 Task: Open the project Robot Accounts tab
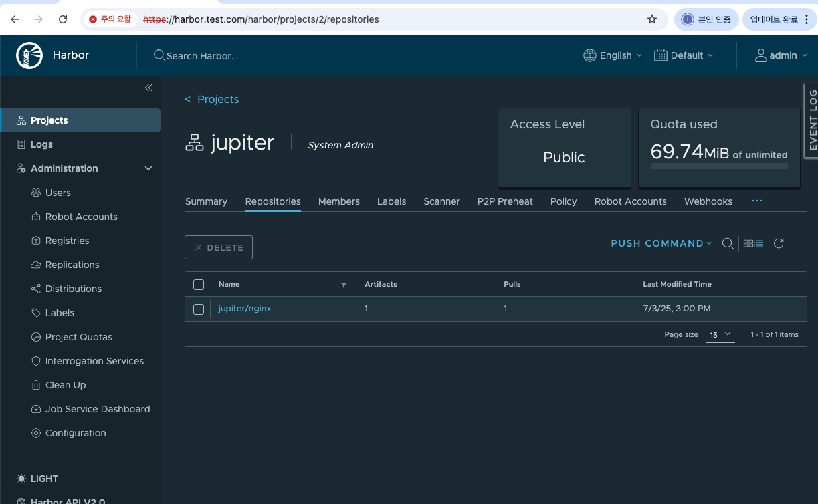pos(631,201)
